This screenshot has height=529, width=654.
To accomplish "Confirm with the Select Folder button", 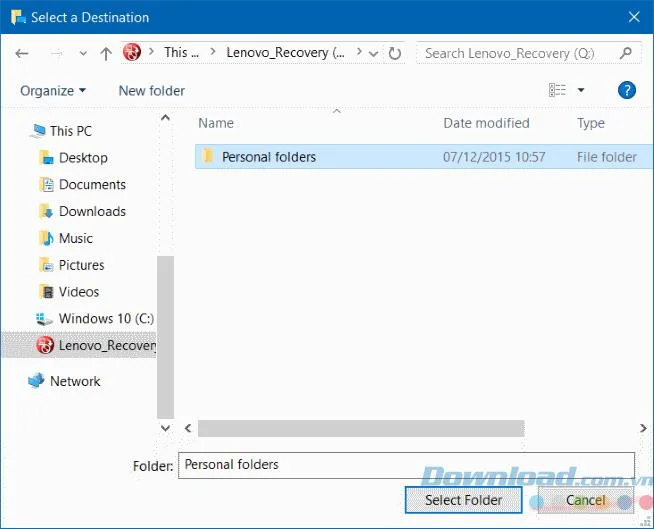I will (463, 500).
